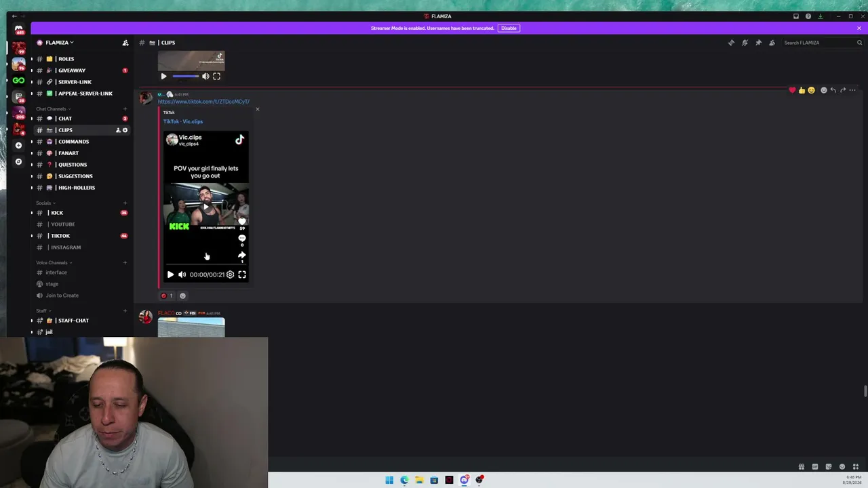The height and width of the screenshot is (488, 868).
Task: Open File Explorer from taskbar
Action: (x=419, y=480)
